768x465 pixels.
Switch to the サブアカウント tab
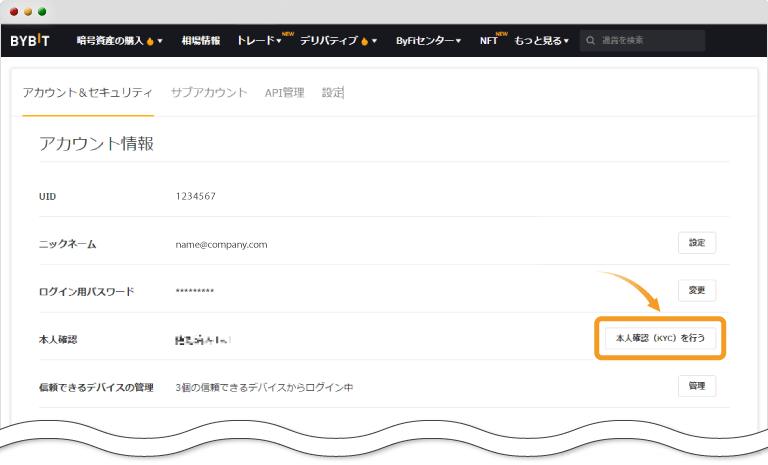tap(209, 93)
